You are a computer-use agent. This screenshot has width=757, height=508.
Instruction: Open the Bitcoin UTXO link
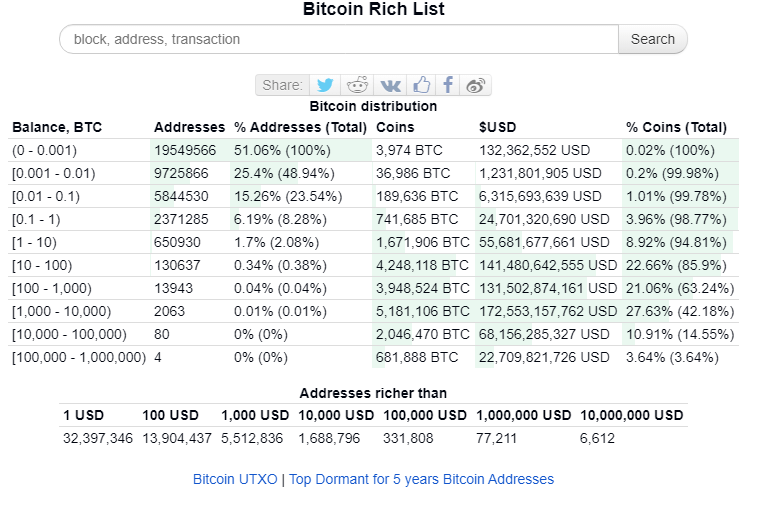click(235, 479)
